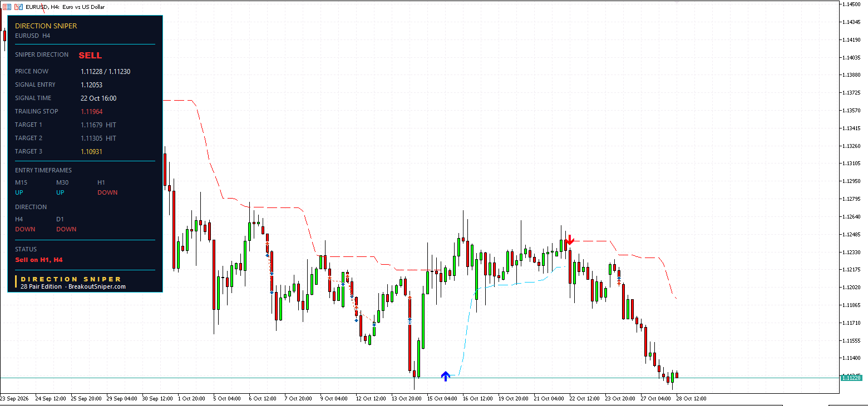Open the Depth of Market icon
Image resolution: width=868 pixels, height=406 pixels.
(7, 7)
